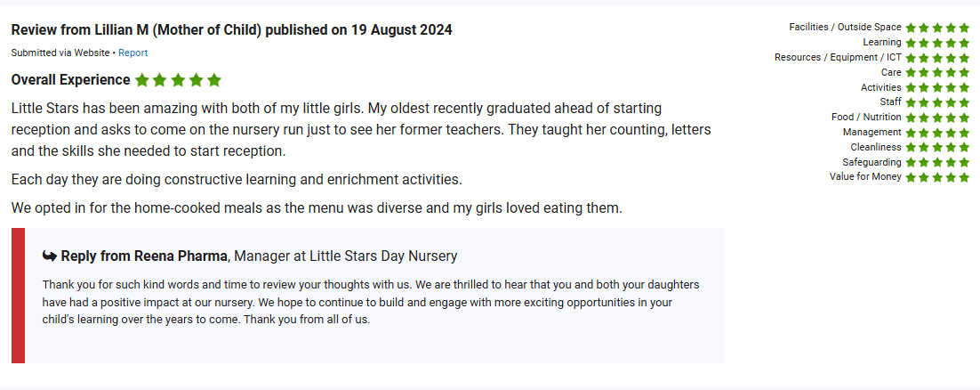The width and height of the screenshot is (980, 390).
Task: Click the Overall Experience label
Action: coord(71,80)
